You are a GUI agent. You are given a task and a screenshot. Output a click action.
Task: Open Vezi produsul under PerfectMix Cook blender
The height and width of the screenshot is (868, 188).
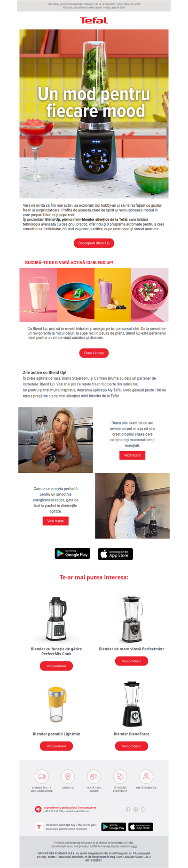pos(56,666)
